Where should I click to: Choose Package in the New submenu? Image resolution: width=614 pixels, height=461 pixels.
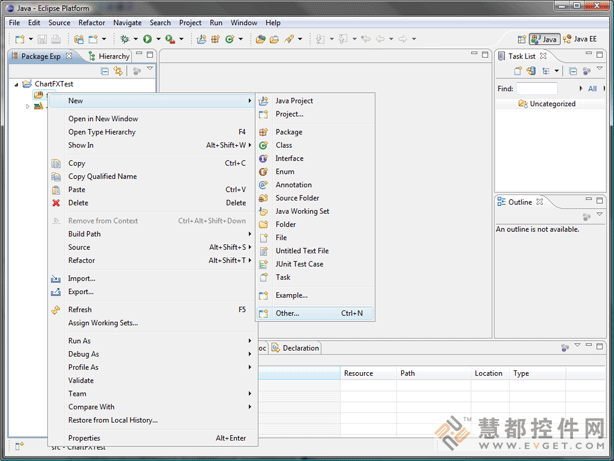tap(315, 132)
